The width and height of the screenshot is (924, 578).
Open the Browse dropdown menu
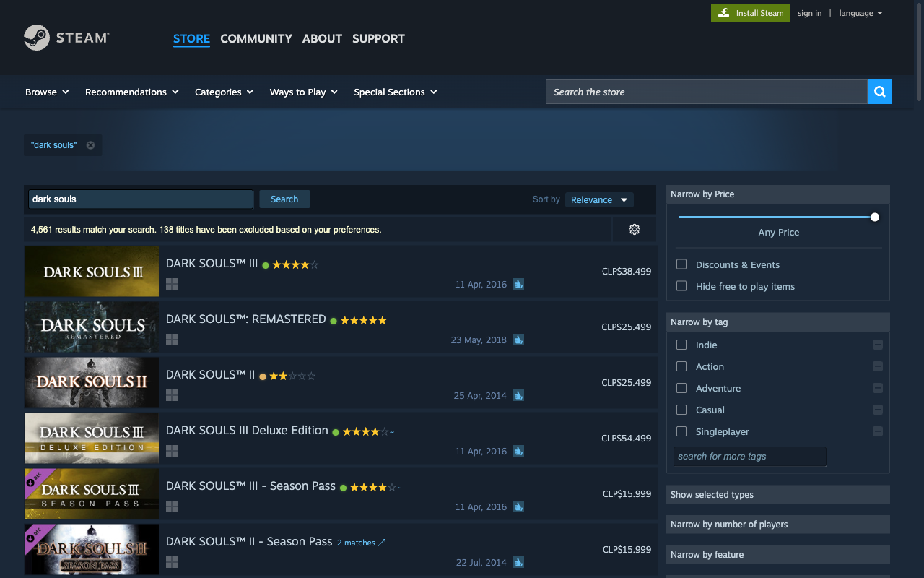[x=47, y=92]
